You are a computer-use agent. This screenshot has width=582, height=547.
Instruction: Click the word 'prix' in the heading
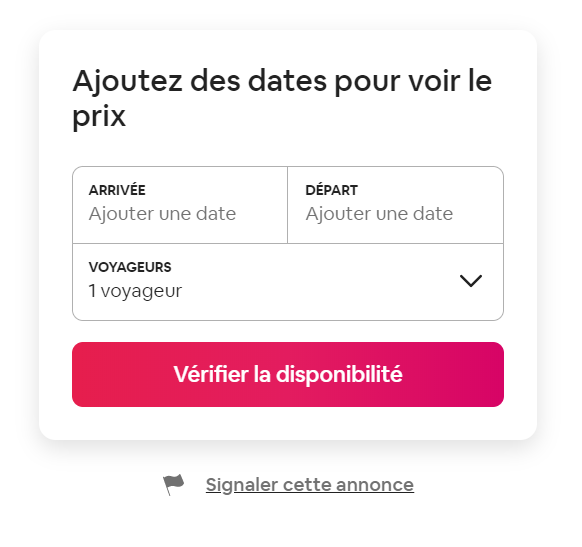point(99,117)
